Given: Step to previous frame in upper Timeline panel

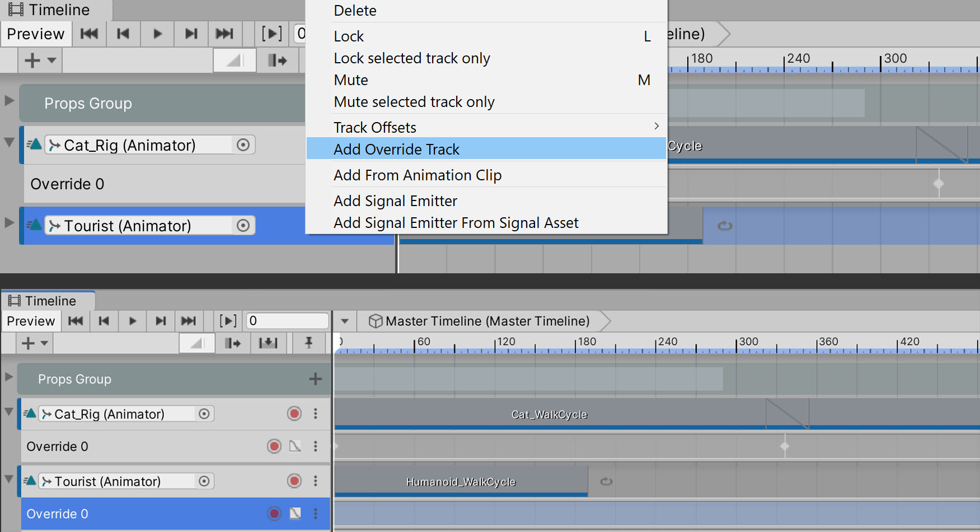Looking at the screenshot, I should [x=123, y=34].
